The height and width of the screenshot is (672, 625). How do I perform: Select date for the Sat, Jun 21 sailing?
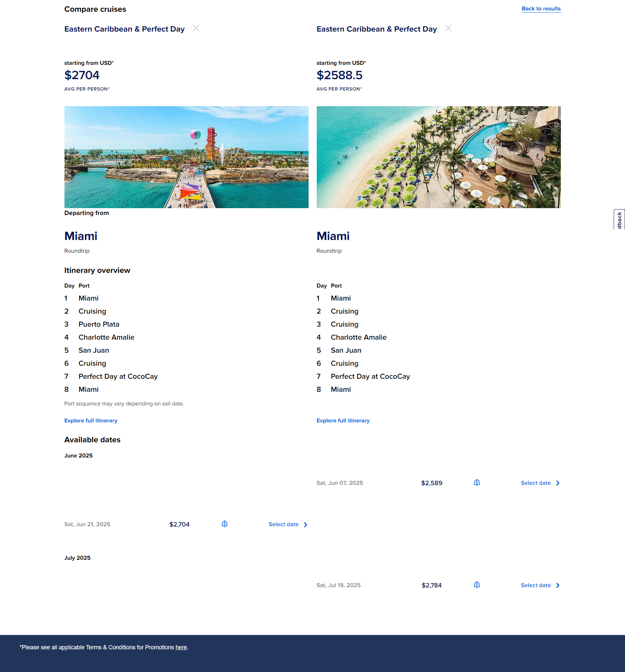tap(284, 524)
